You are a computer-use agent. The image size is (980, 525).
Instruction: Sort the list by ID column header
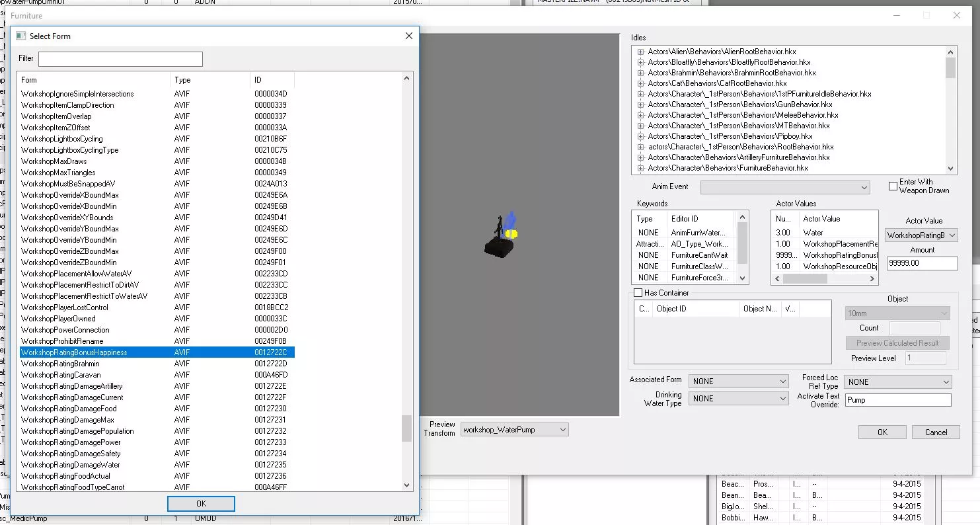pos(272,80)
